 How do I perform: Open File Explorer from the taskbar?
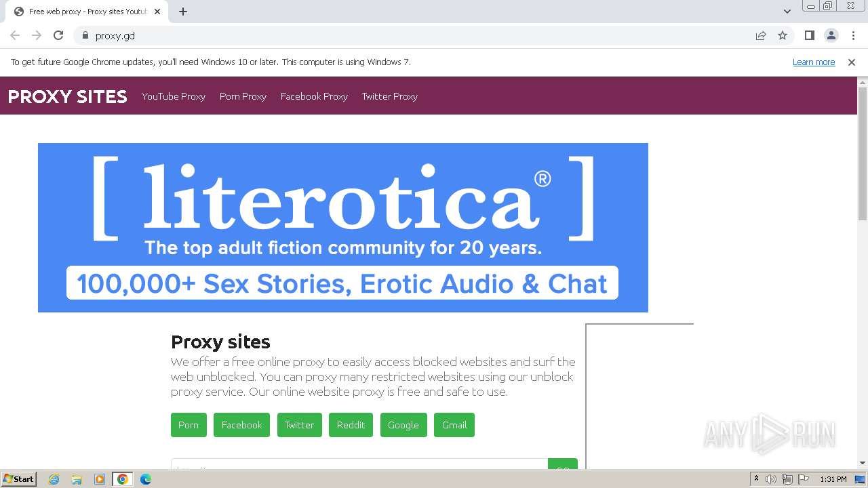tap(77, 479)
